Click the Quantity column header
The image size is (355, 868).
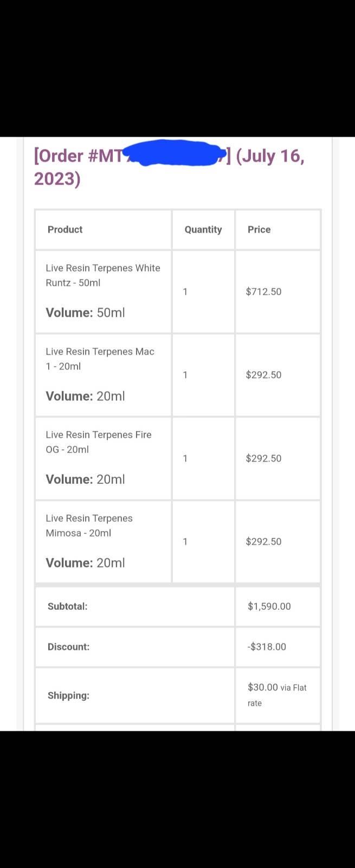[x=203, y=229]
